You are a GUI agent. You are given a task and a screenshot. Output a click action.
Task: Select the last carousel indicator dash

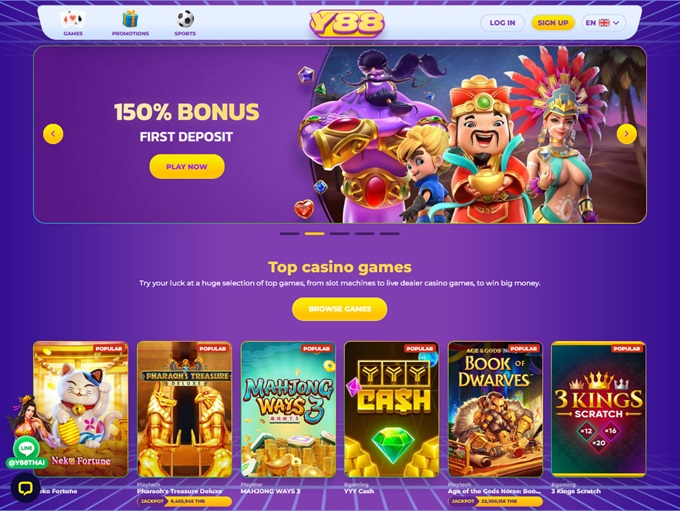(390, 233)
